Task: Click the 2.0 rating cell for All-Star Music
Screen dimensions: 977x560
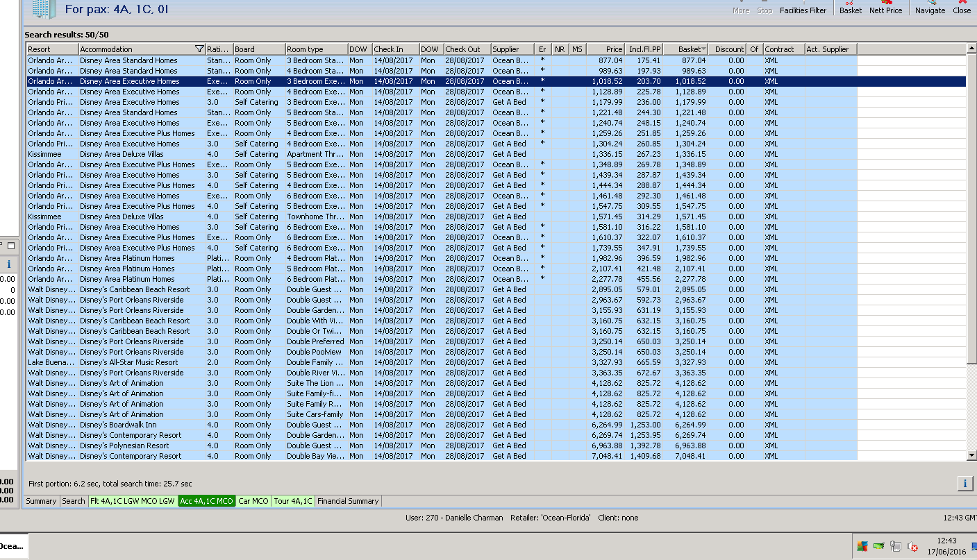Action: pyautogui.click(x=219, y=362)
